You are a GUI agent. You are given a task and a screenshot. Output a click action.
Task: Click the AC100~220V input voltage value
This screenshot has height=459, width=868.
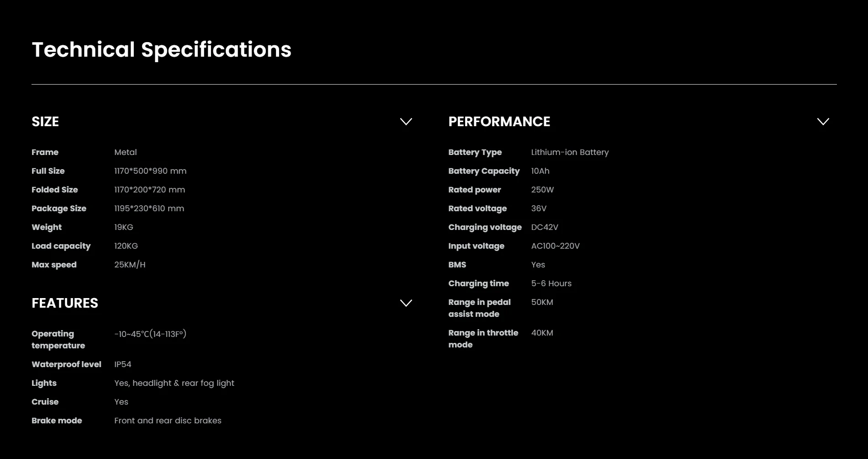(x=555, y=246)
